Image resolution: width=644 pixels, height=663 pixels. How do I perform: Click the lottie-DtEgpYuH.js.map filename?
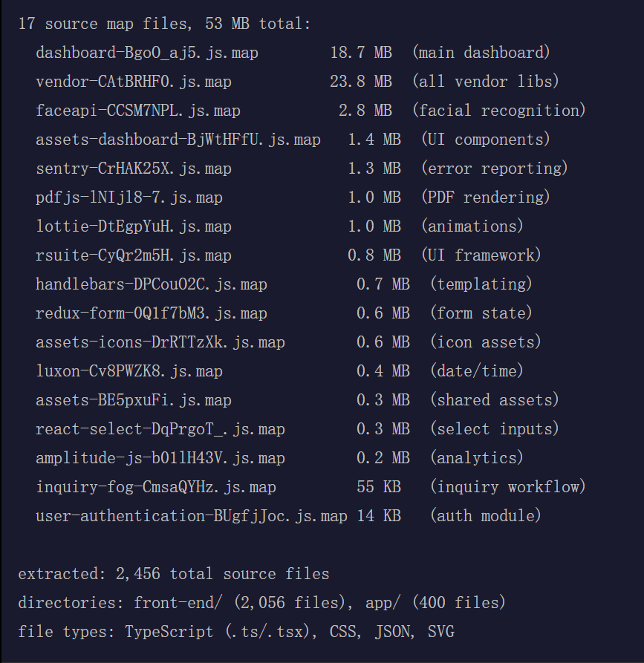(134, 226)
